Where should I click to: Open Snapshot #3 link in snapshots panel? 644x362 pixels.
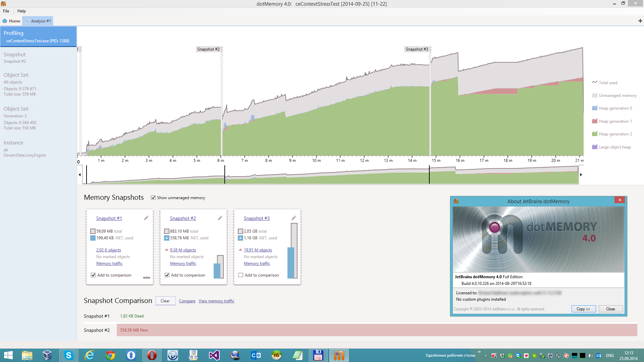(x=257, y=218)
